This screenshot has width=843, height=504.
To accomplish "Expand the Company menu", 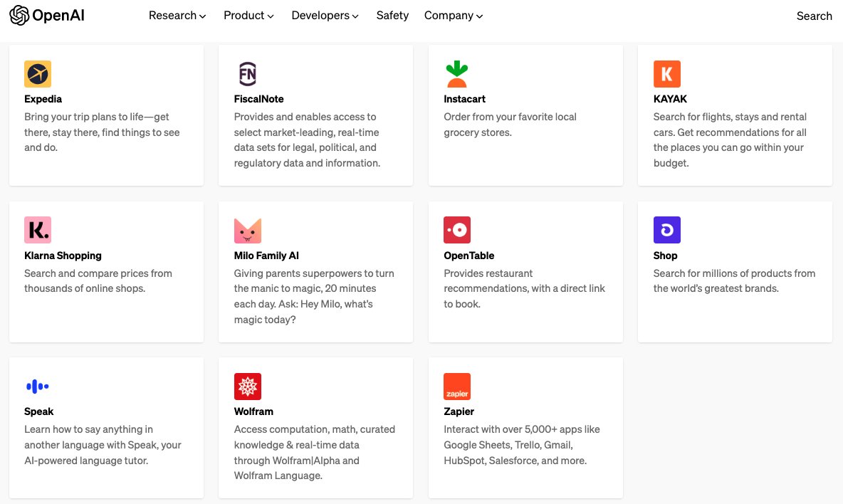I will [454, 16].
